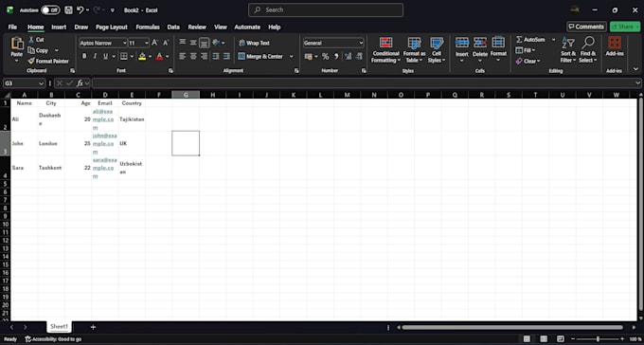
Task: Select all cells with the corner triangle
Action: point(6,95)
